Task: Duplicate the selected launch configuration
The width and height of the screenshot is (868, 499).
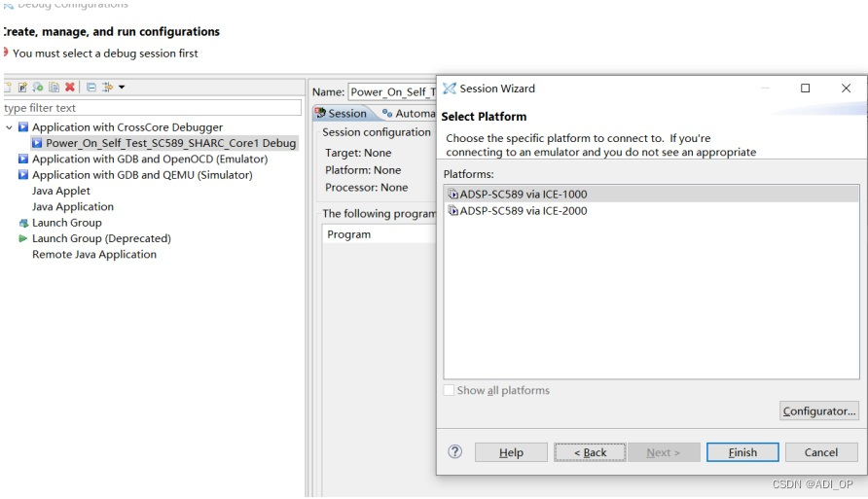Action: click(54, 87)
